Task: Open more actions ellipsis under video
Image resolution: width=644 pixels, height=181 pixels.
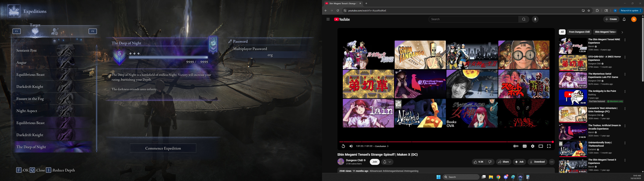Action: [552, 162]
